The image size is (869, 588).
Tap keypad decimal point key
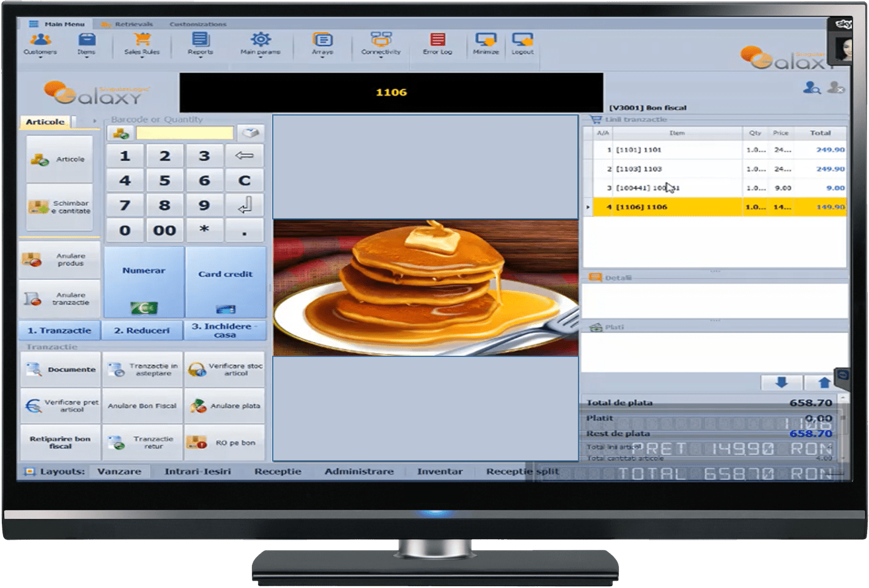tap(244, 230)
